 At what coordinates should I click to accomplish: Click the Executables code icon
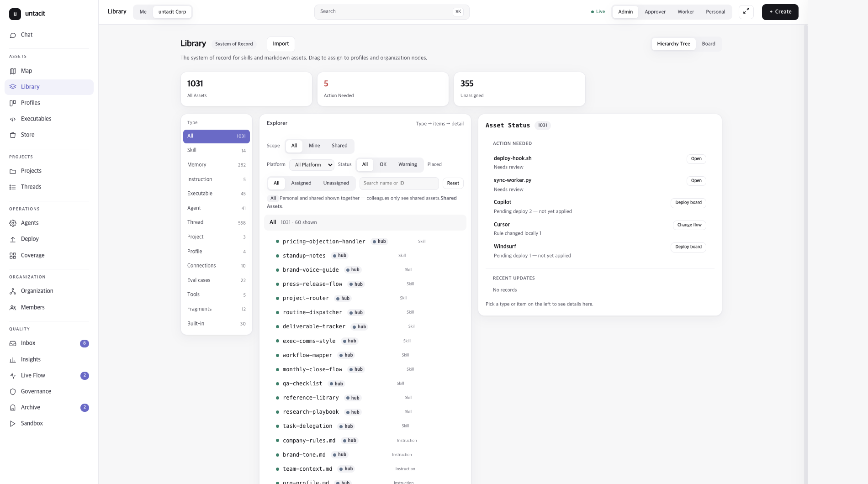point(13,119)
